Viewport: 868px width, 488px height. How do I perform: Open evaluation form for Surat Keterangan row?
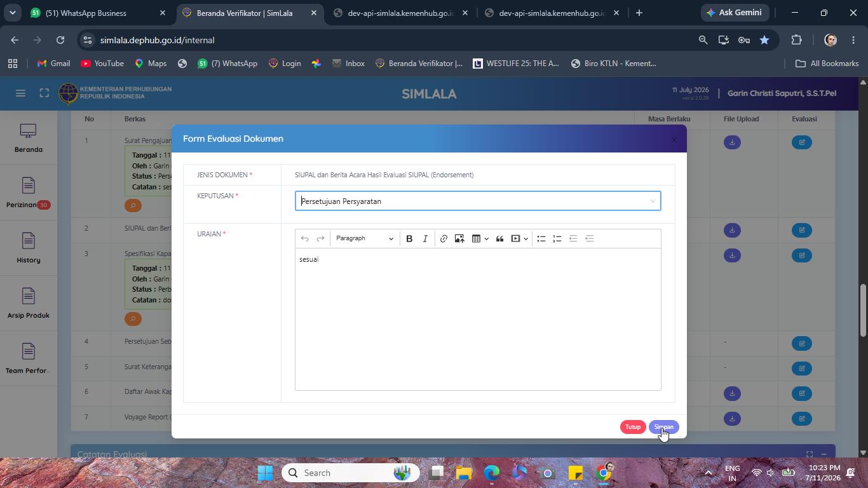click(802, 369)
